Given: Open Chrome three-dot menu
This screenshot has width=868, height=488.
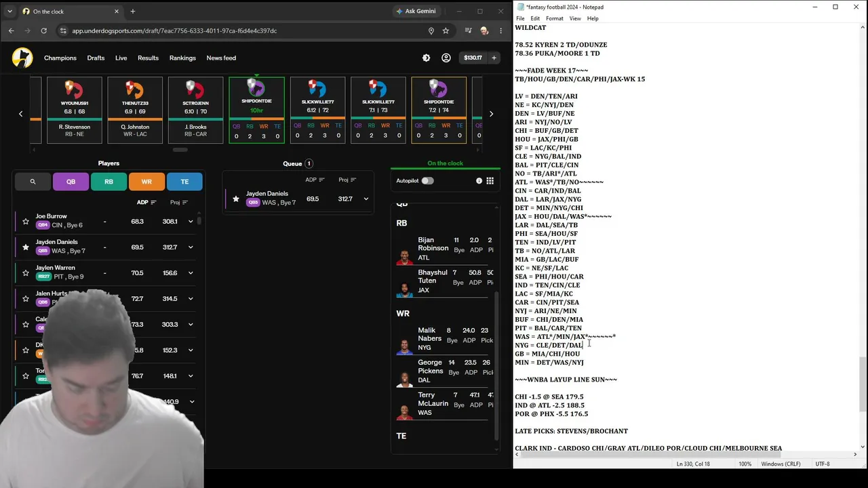Looking at the screenshot, I should (500, 30).
